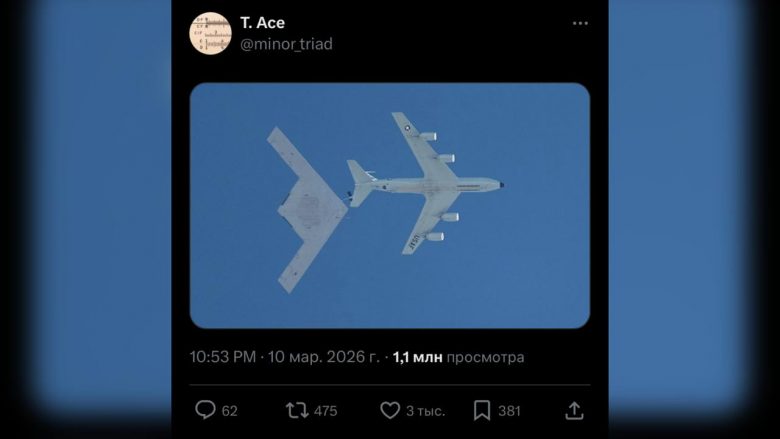Like the tweet with heart icon

[390, 410]
